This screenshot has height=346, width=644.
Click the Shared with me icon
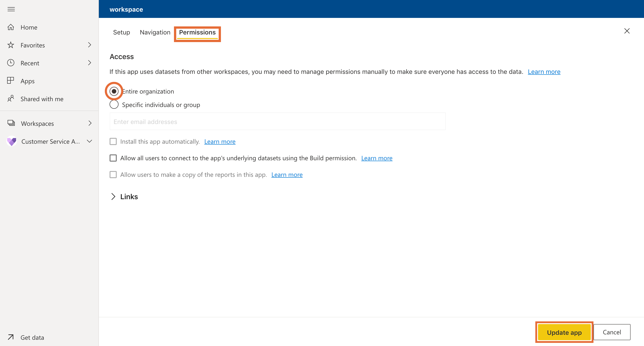point(12,98)
